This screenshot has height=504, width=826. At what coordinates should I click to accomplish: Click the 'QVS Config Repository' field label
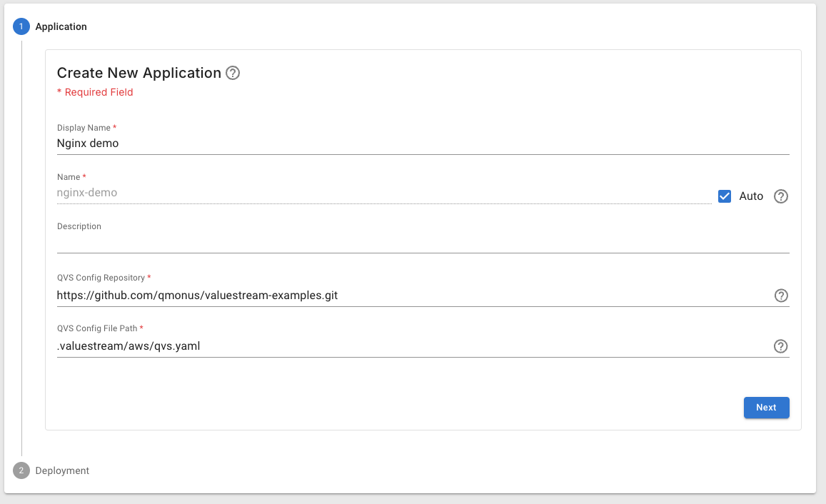[x=101, y=278]
